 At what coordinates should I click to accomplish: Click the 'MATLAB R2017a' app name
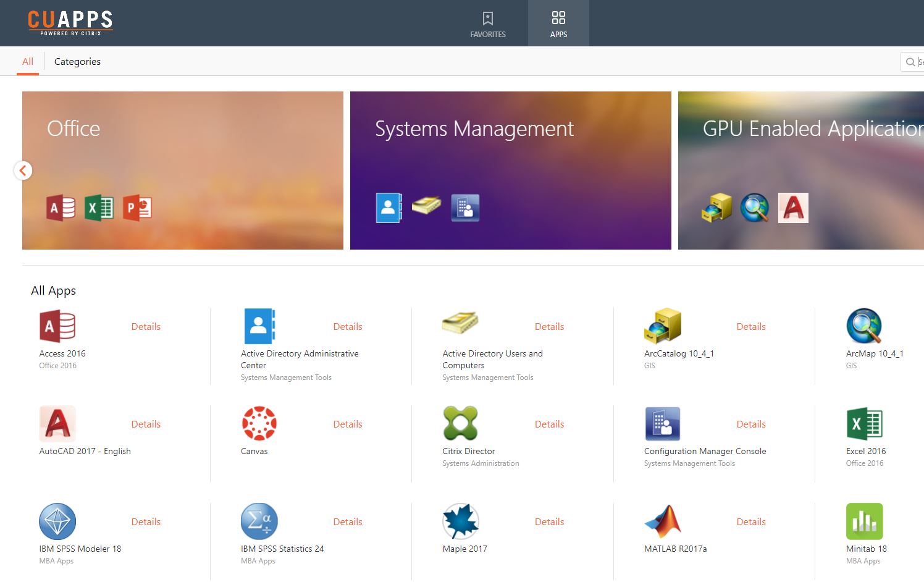pos(676,549)
